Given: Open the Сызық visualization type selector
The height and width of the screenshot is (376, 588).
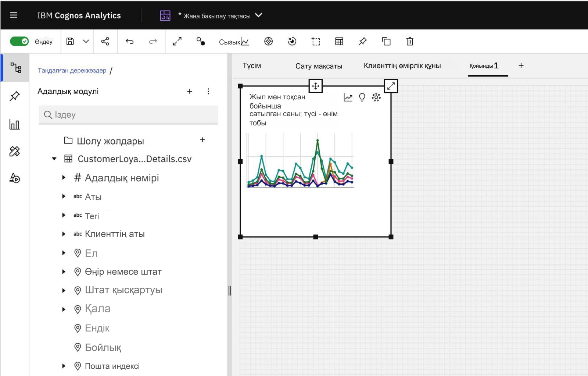Looking at the screenshot, I should [x=234, y=42].
